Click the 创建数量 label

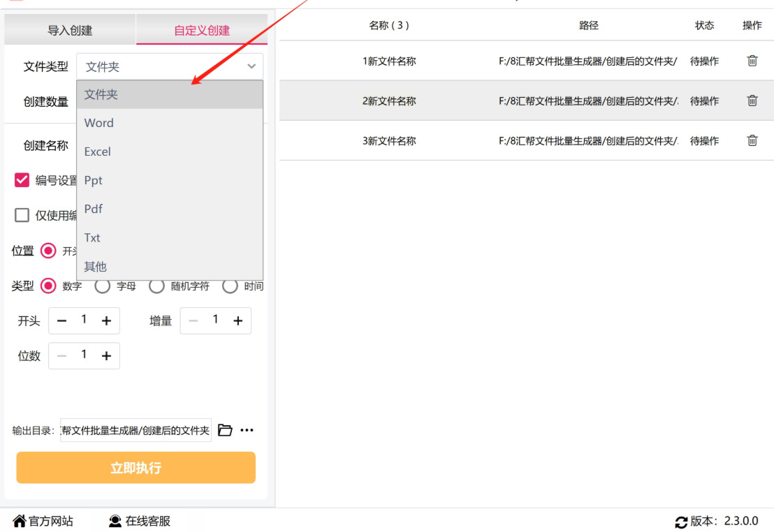tap(46, 102)
